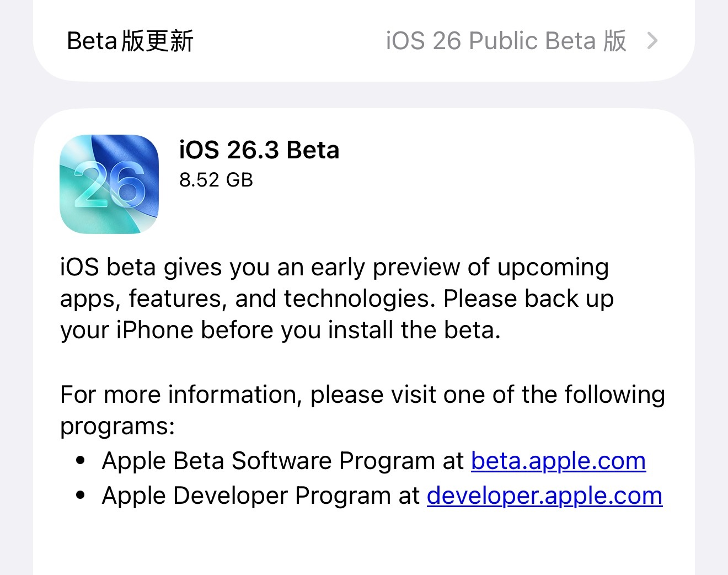Follow the developer.apple.com link
The height and width of the screenshot is (575, 728).
pyautogui.click(x=544, y=496)
